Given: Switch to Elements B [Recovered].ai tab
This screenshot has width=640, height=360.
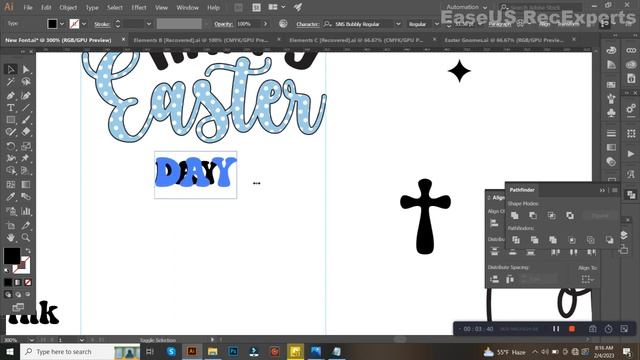Looking at the screenshot, I should 201,40.
